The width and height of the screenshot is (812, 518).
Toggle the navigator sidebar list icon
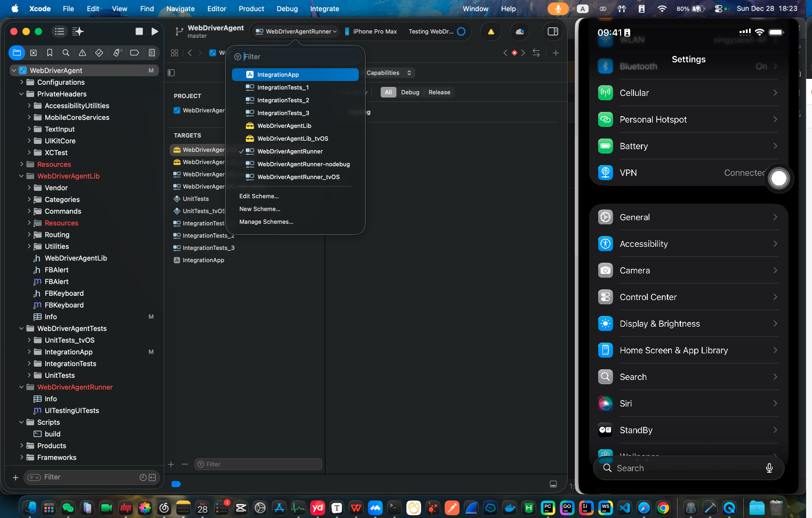click(x=60, y=31)
